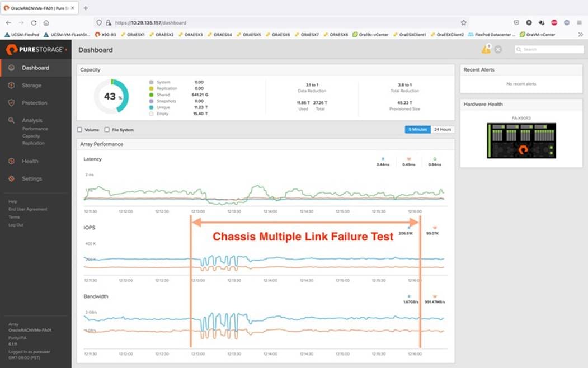Image resolution: width=588 pixels, height=368 pixels.
Task: Click the Settings gear icon in sidebar
Action: pyautogui.click(x=12, y=179)
